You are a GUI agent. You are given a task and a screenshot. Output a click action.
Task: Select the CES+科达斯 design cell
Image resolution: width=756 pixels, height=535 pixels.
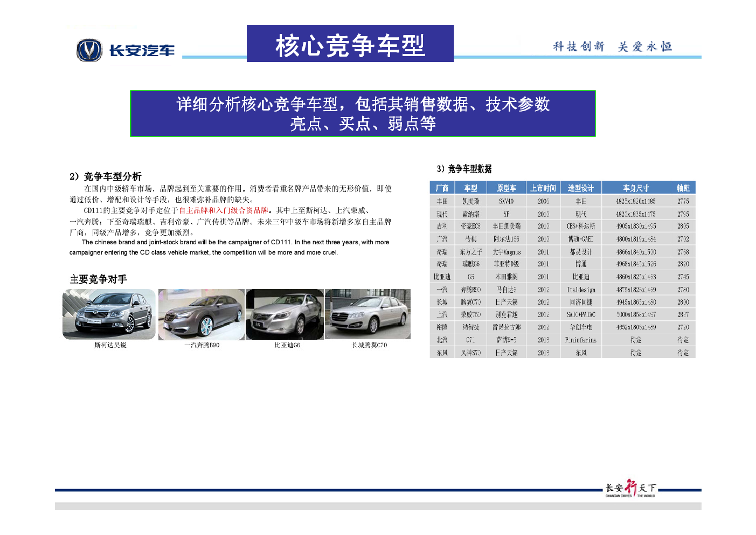tap(581, 227)
